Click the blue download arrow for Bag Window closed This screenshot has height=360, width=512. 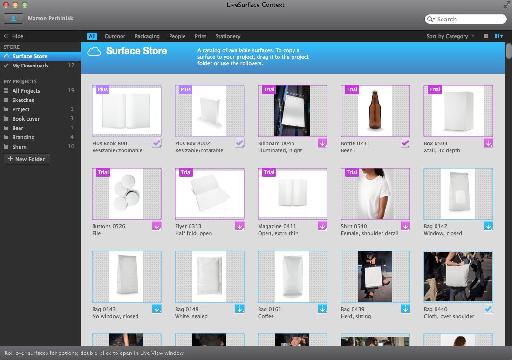pos(488,226)
